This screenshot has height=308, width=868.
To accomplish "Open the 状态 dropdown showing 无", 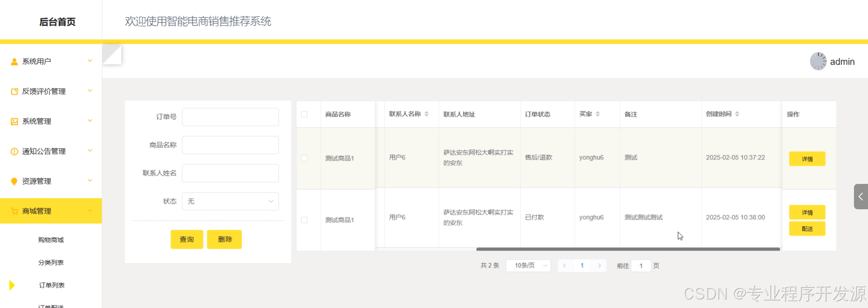I will tap(230, 201).
